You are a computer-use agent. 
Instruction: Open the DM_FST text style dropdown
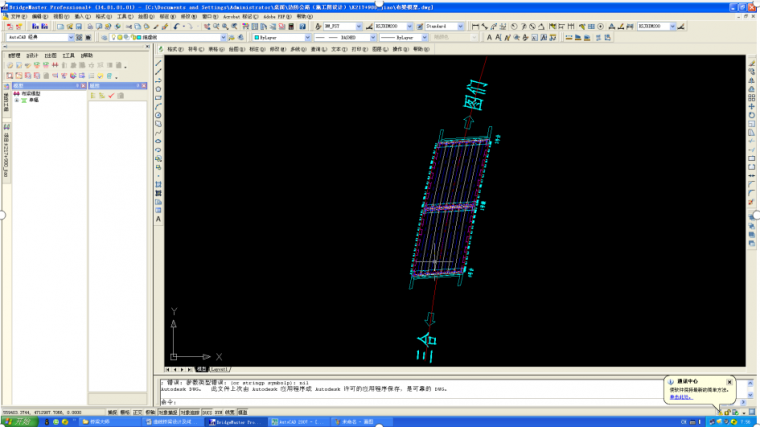359,26
